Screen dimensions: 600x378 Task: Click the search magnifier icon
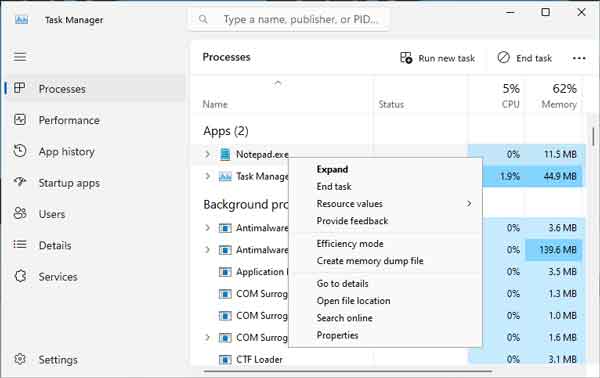pos(203,19)
